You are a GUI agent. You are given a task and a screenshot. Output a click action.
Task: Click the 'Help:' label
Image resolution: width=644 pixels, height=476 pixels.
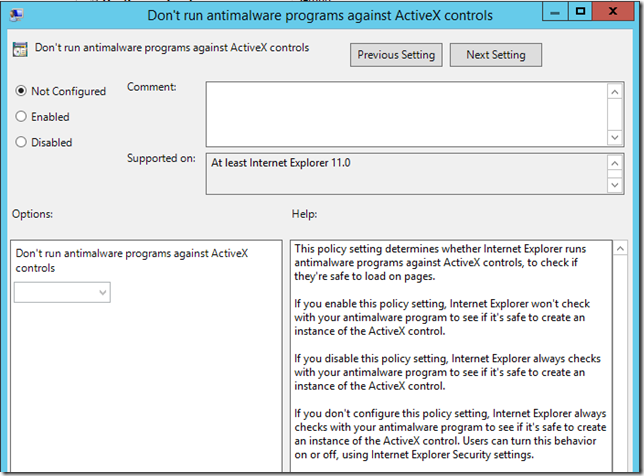304,214
